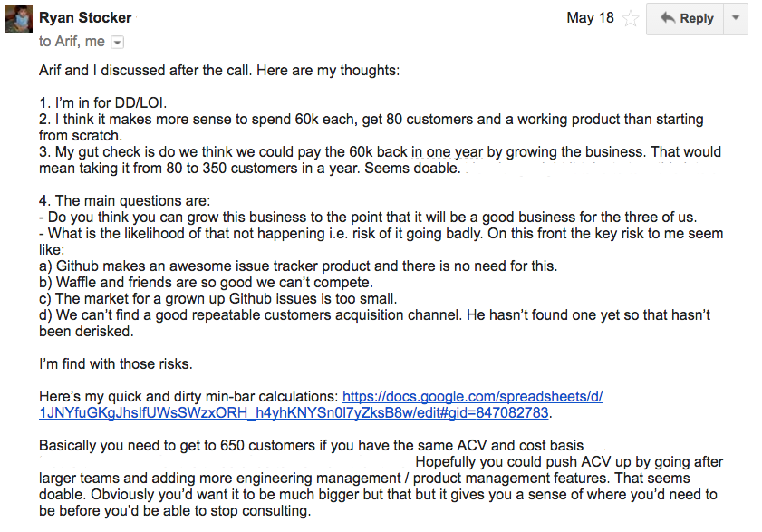The width and height of the screenshot is (762, 532).
Task: Click Ryan Stocker's profile picture
Action: [19, 19]
